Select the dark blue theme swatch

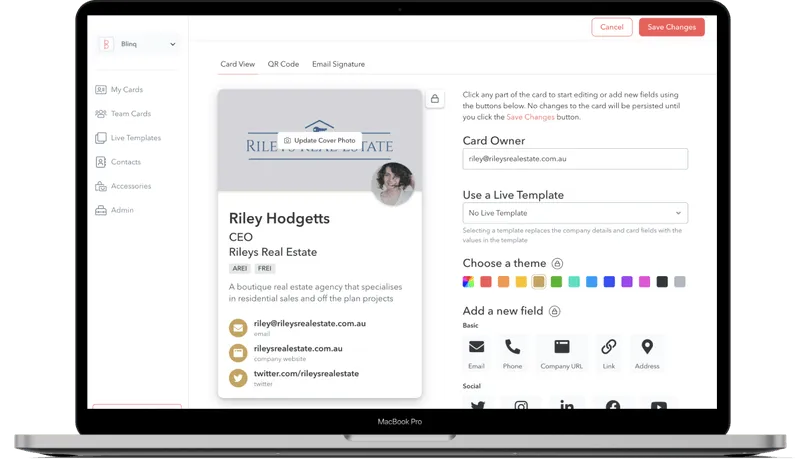609,282
